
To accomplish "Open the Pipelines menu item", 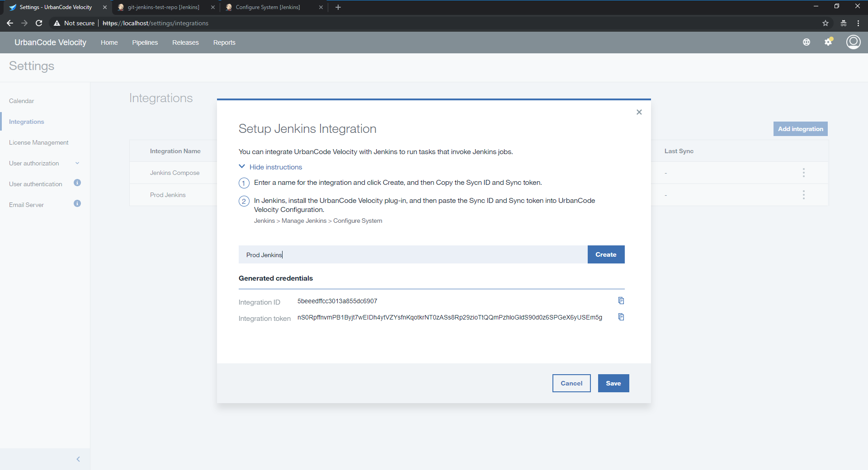I will 145,42.
